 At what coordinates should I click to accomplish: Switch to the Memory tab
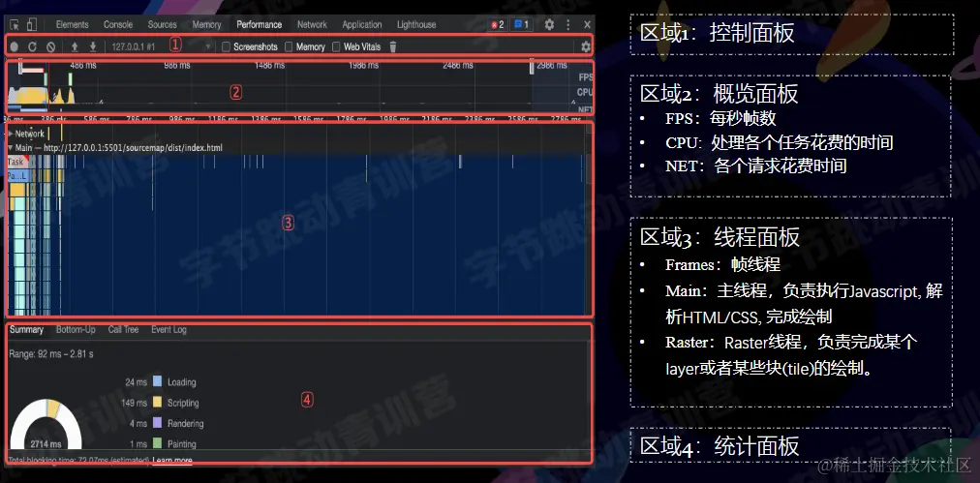(207, 24)
